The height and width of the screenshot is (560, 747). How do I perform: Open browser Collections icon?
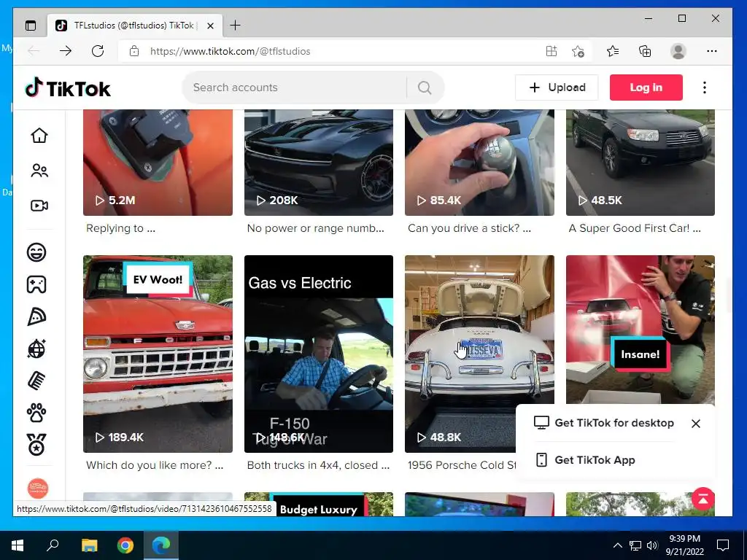(645, 51)
